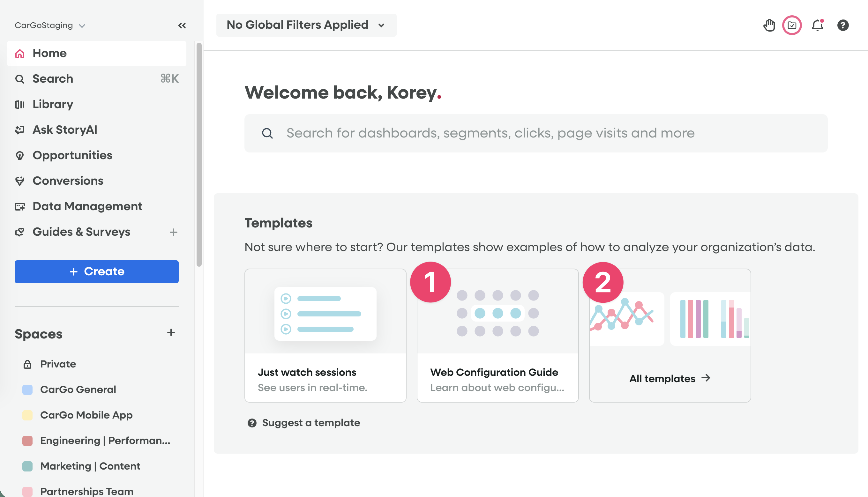Screen dimensions: 868x497
Task: Navigate to Conversions
Action: (68, 181)
